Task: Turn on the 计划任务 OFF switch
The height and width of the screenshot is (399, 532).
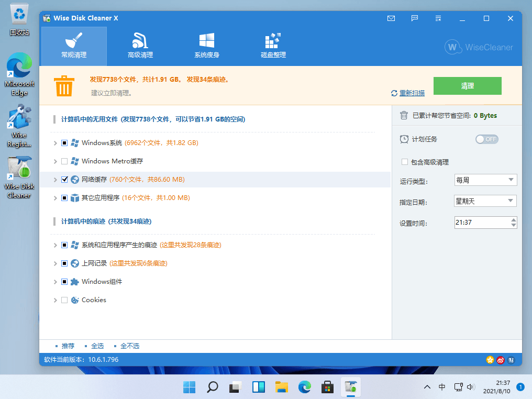Action: coord(487,139)
